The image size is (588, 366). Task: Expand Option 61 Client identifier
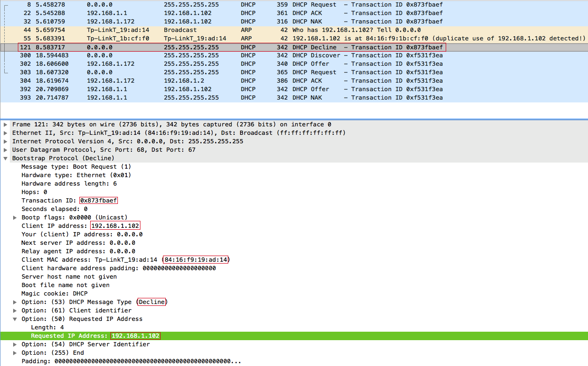15,311
